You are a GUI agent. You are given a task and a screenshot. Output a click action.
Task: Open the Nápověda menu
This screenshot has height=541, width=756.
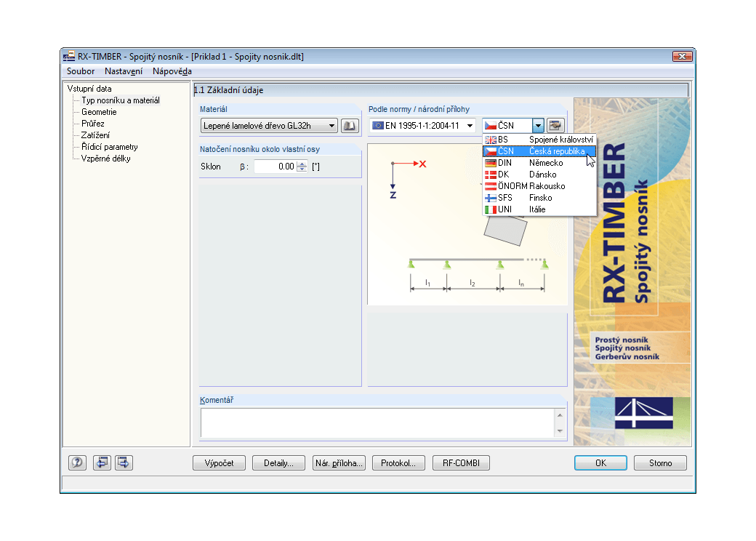(172, 71)
